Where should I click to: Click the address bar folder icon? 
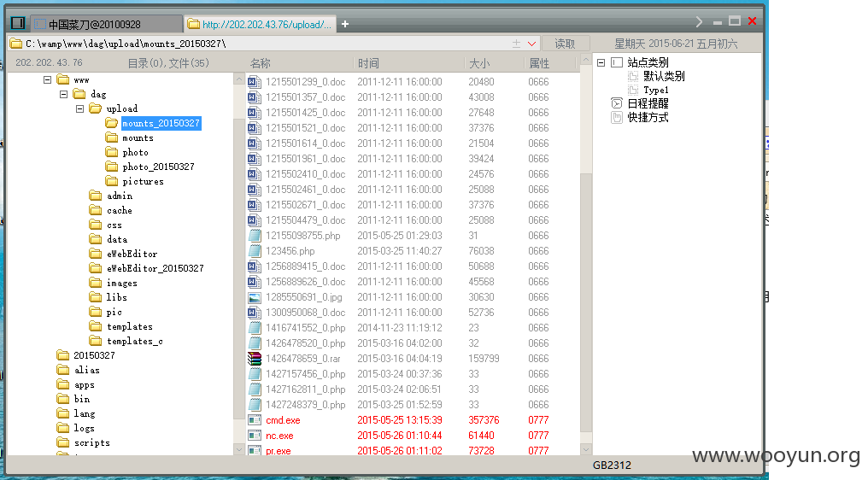[x=16, y=44]
